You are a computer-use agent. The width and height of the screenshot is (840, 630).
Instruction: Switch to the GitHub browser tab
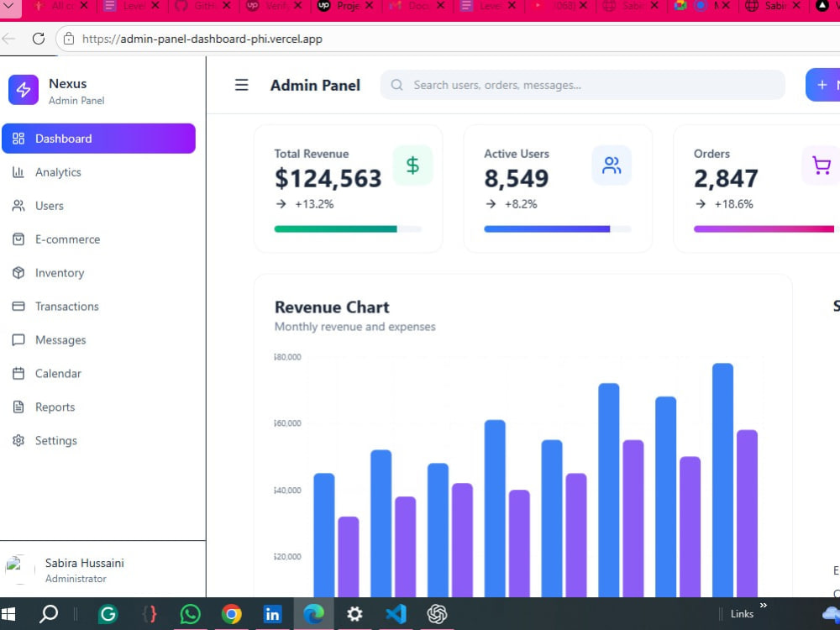(202, 6)
